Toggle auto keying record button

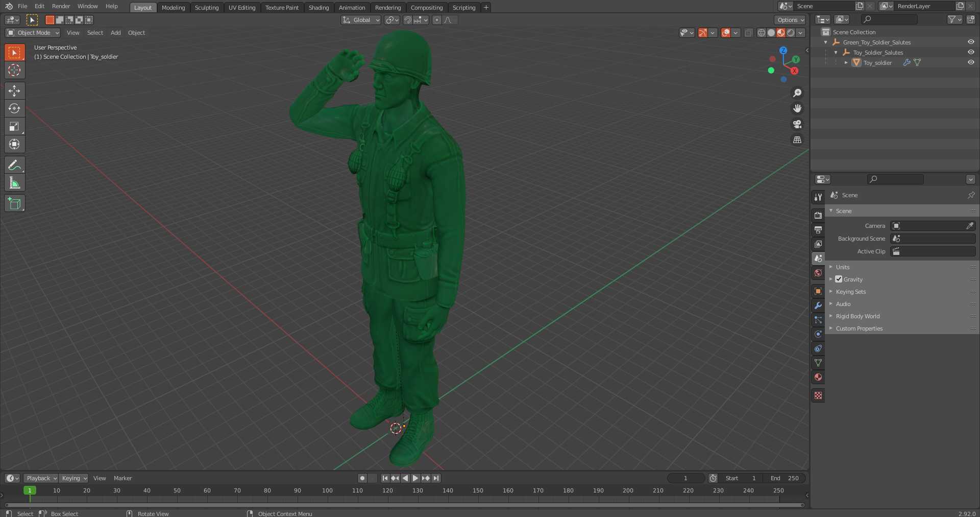(x=362, y=478)
